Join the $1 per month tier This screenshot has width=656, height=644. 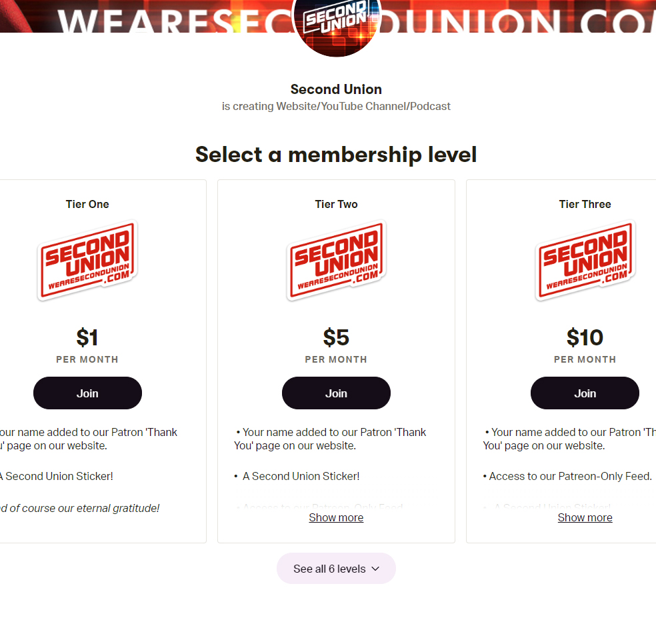[x=87, y=393]
